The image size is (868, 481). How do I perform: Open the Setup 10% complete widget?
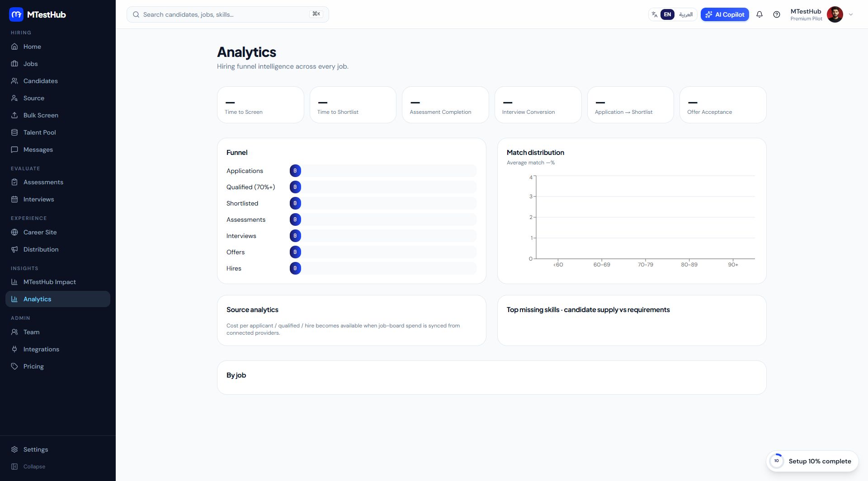point(812,461)
